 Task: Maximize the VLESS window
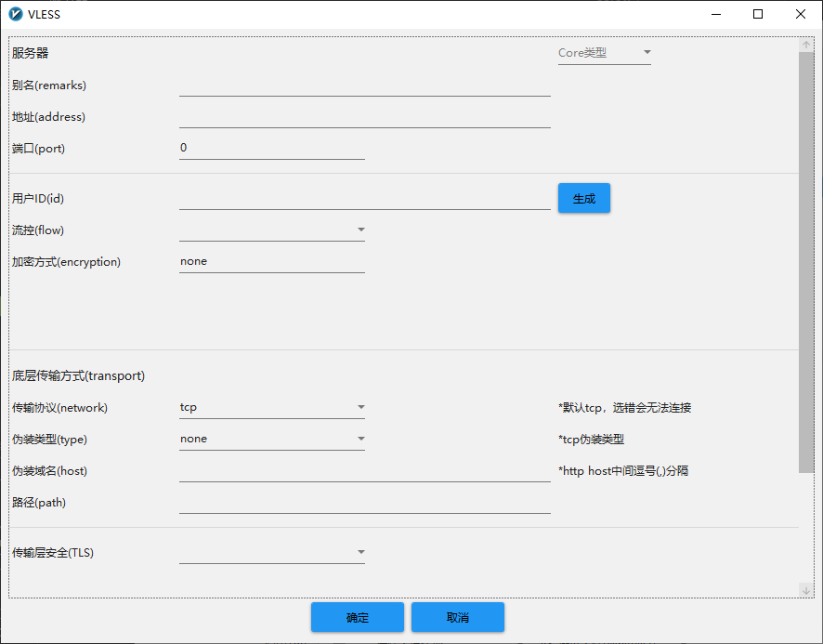pyautogui.click(x=758, y=14)
